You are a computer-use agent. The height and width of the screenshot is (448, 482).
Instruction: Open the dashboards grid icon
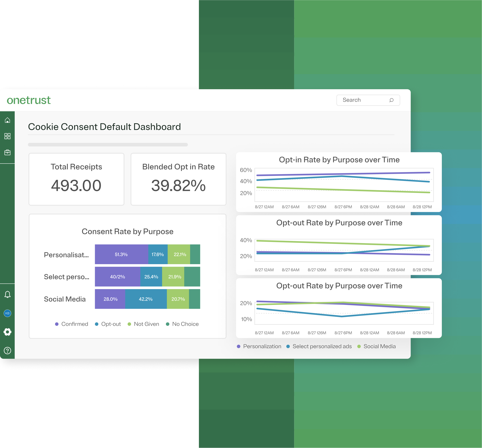pos(7,136)
